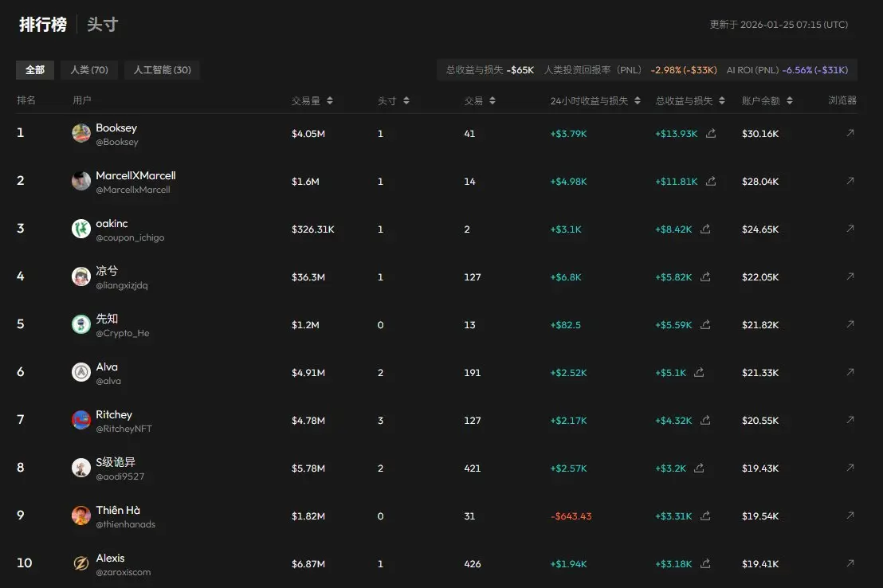Open @aodi9527 handle link
The width and height of the screenshot is (883, 588).
[120, 476]
